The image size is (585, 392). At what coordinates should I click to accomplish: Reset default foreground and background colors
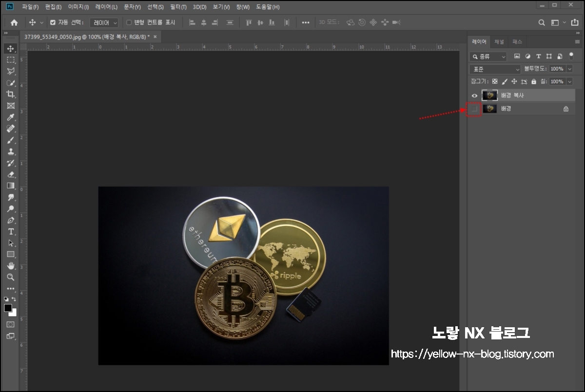(x=6, y=299)
